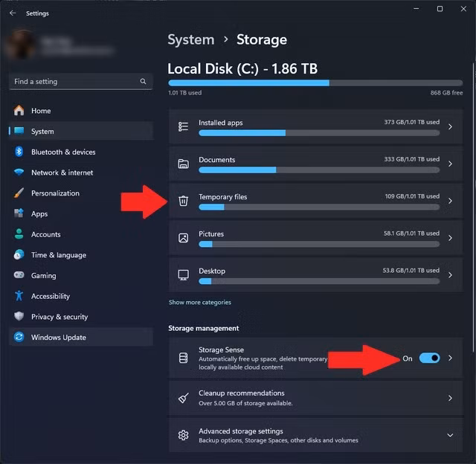This screenshot has height=464, width=476.
Task: Open Desktop details chevron
Action: point(450,275)
